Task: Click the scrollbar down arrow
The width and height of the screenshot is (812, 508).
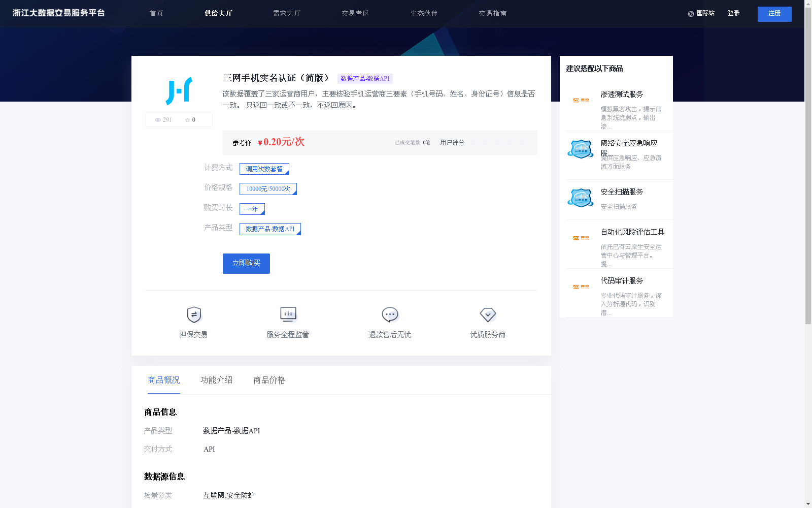Action: (808, 504)
